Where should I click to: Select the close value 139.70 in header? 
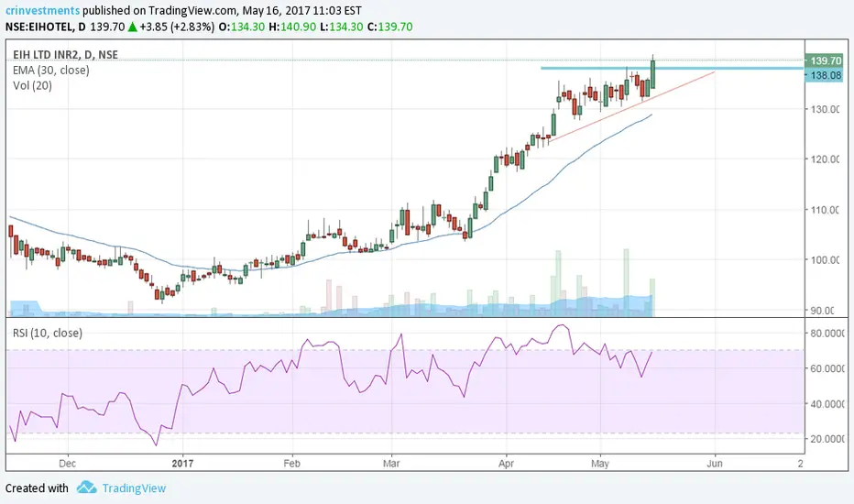(396, 27)
